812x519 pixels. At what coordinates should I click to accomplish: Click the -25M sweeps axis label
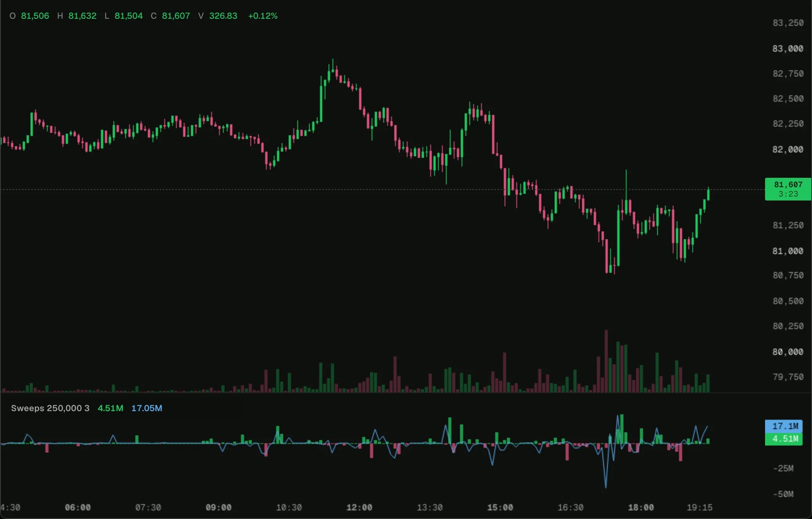click(x=783, y=468)
